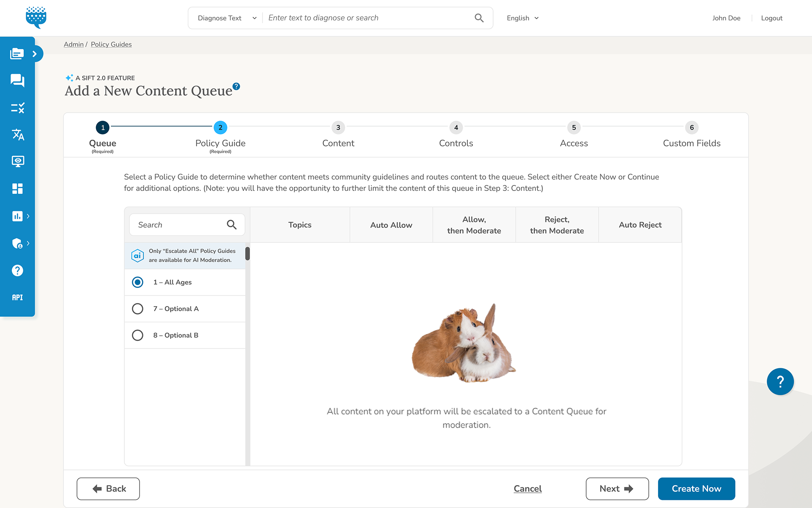Click the Topics column header

[300, 225]
